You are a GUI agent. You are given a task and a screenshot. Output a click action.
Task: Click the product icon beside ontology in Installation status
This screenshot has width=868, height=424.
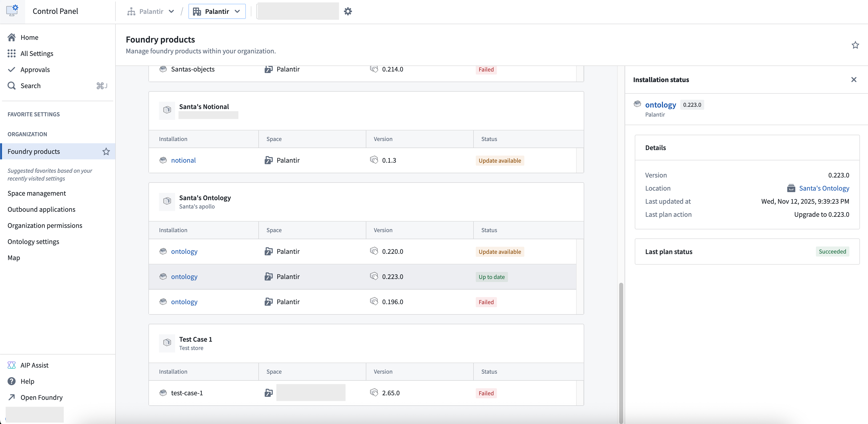pyautogui.click(x=638, y=104)
